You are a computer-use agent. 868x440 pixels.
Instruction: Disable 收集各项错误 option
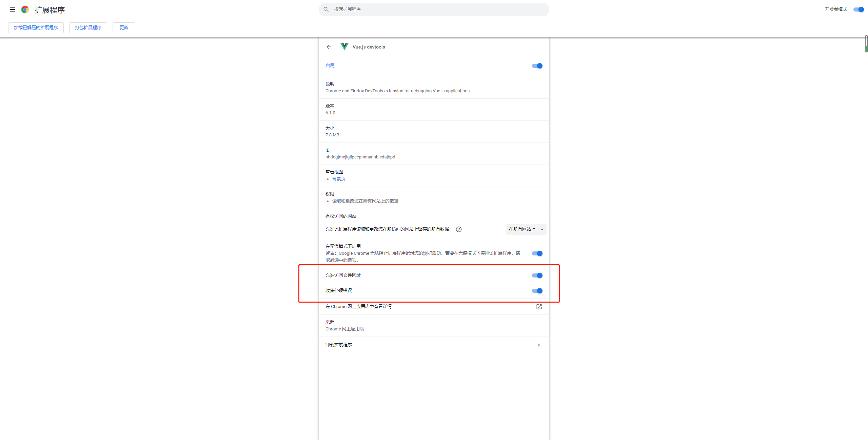pos(537,291)
